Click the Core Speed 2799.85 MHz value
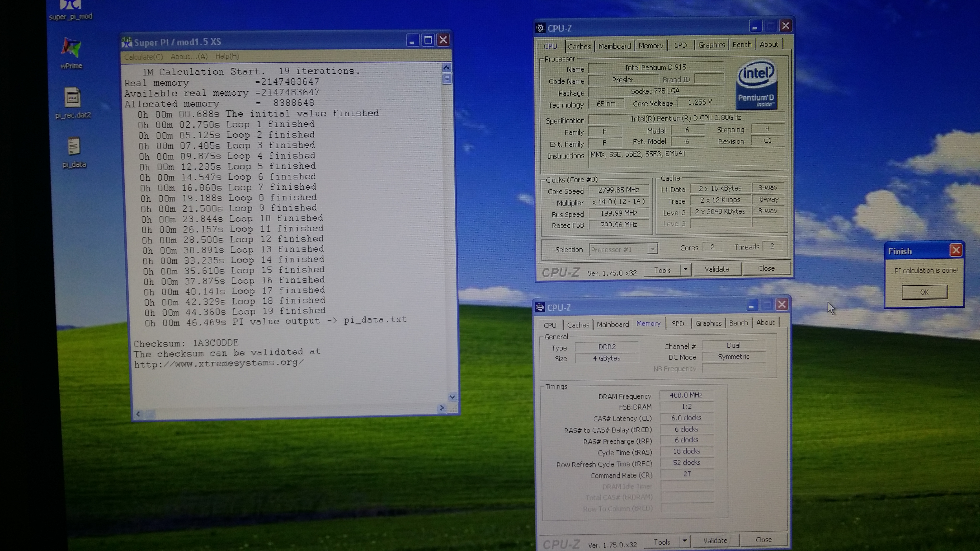Viewport: 980px width, 551px height. click(619, 190)
